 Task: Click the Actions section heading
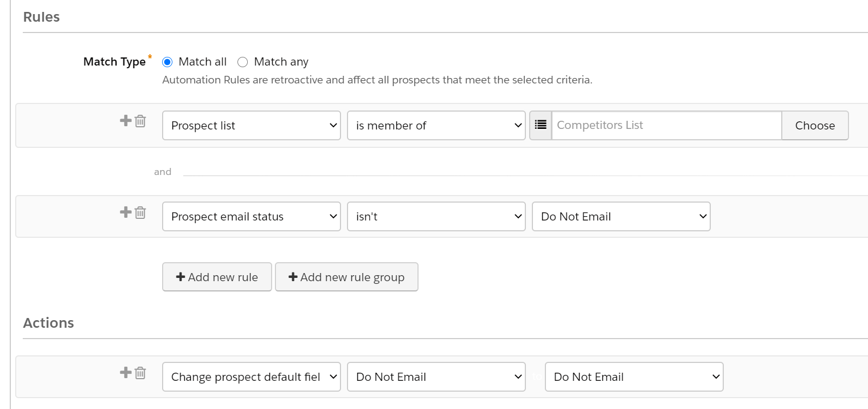pyautogui.click(x=48, y=323)
